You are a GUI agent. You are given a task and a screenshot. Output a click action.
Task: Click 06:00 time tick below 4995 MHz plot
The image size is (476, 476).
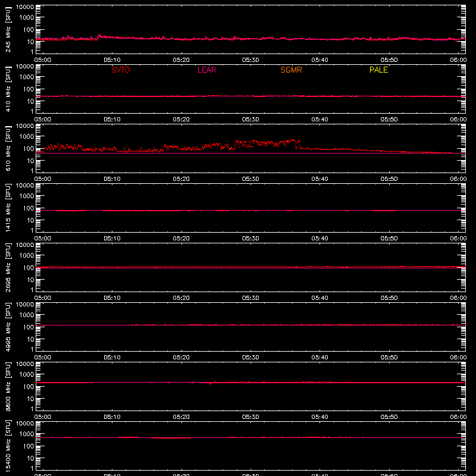[x=458, y=358]
